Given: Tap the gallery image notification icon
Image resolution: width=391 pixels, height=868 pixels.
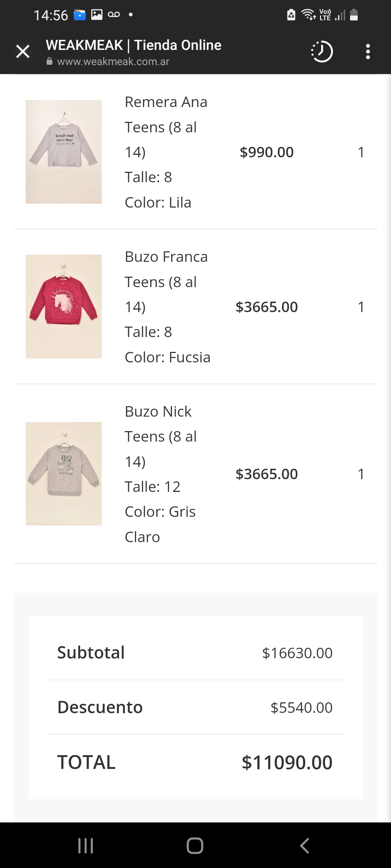Looking at the screenshot, I should (97, 15).
